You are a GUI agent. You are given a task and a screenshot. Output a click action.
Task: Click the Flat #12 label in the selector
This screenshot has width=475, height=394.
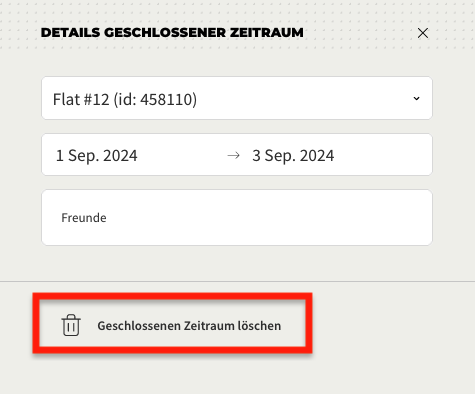tap(81, 99)
